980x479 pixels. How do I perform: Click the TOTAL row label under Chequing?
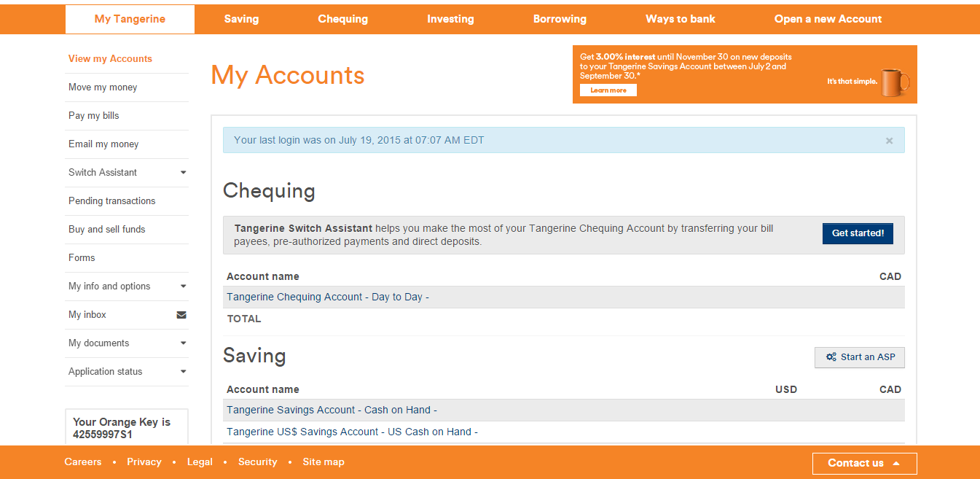click(244, 319)
